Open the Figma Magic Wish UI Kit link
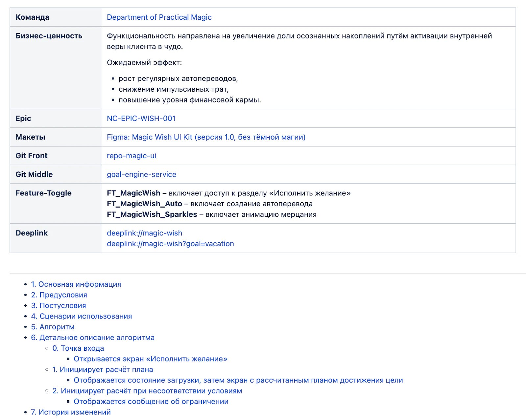This screenshot has height=420, width=526. click(206, 137)
